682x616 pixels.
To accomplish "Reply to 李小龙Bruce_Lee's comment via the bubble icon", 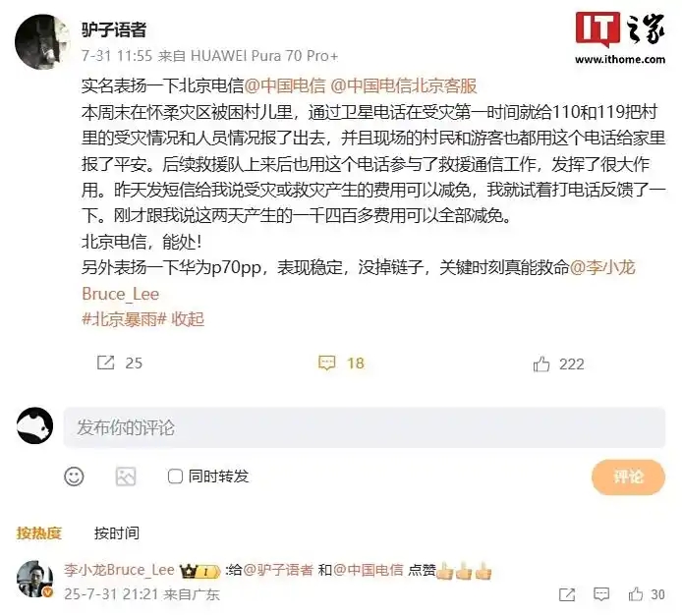I will pyautogui.click(x=601, y=594).
